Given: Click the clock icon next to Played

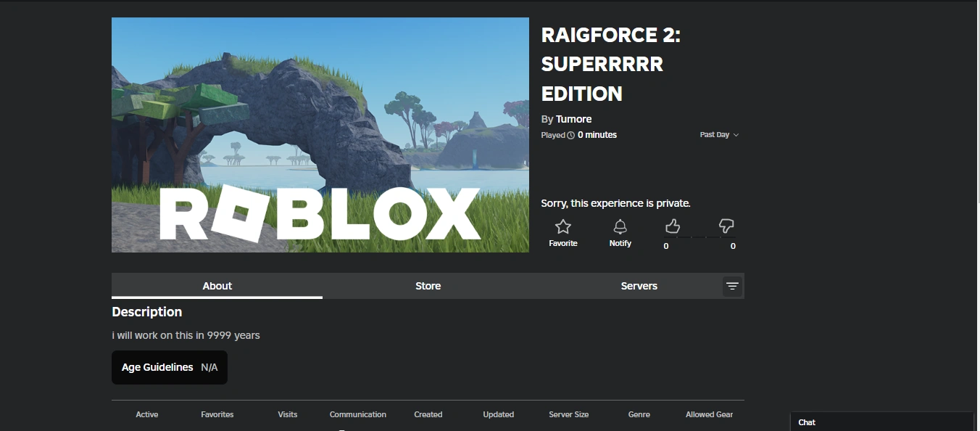Looking at the screenshot, I should (570, 134).
